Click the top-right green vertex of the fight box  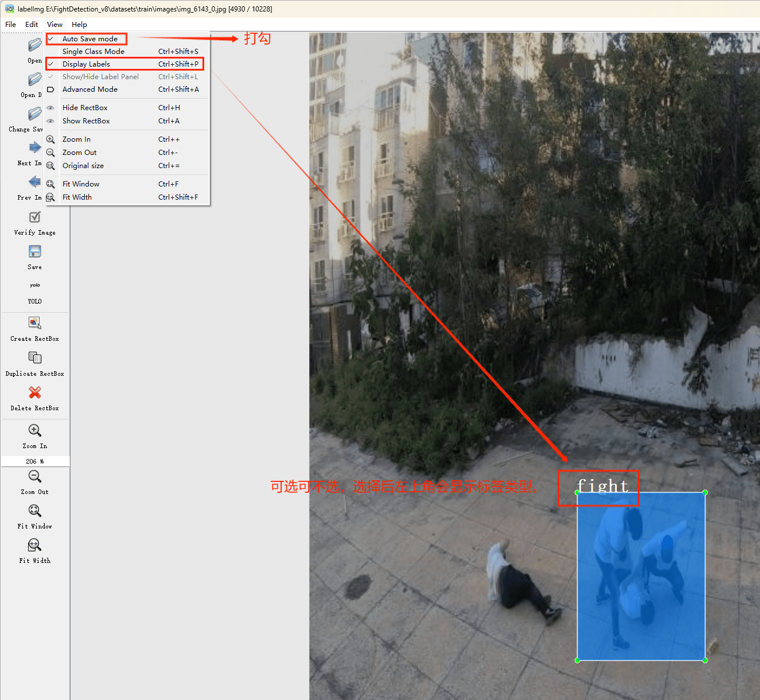click(x=705, y=492)
